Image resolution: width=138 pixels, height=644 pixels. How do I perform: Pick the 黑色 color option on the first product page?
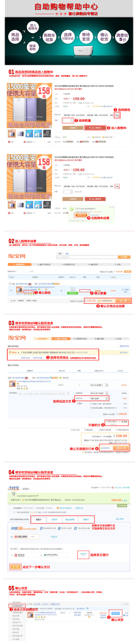[112, 115]
